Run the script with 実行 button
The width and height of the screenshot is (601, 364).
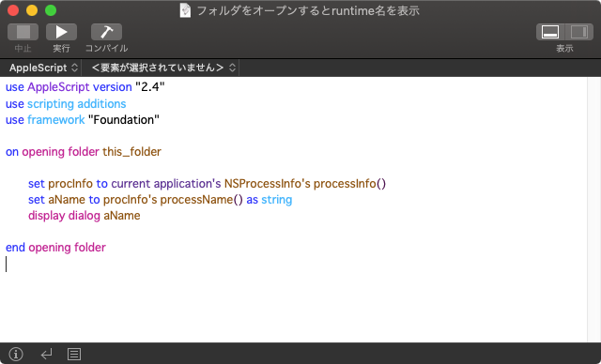[61, 32]
